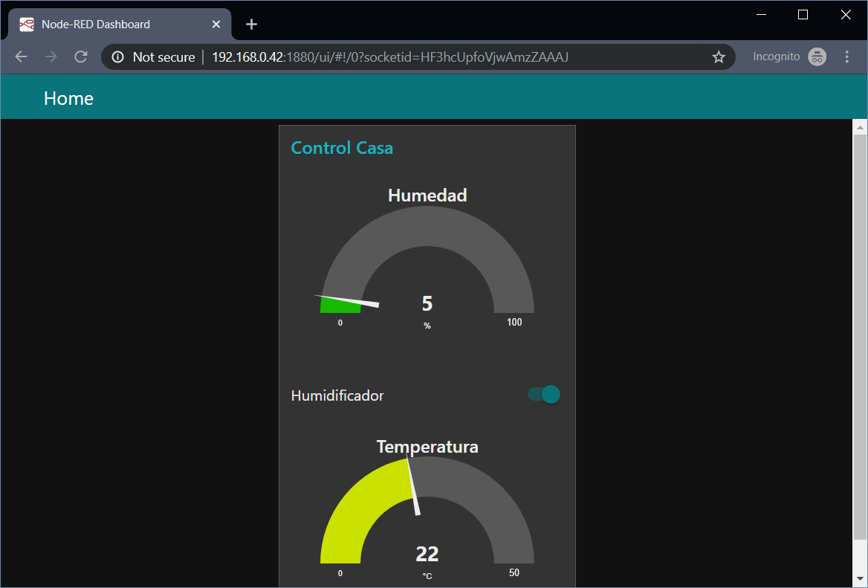Image resolution: width=868 pixels, height=588 pixels.
Task: Select the Node-RED Dashboard tab
Action: pyautogui.click(x=120, y=25)
